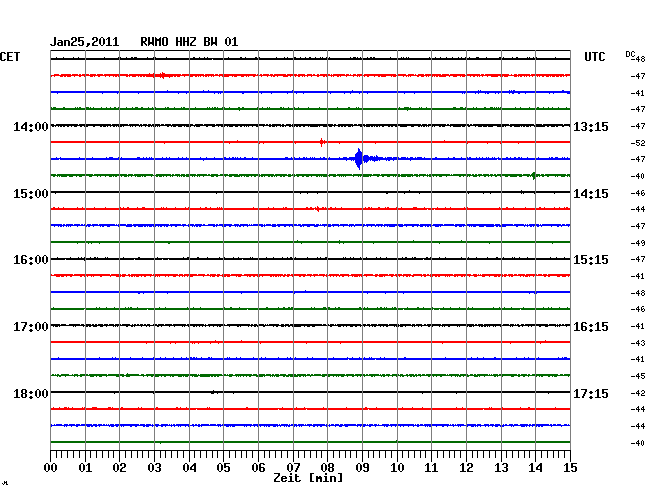
Task: Click the 17:15 UTC time label
Action: [591, 393]
